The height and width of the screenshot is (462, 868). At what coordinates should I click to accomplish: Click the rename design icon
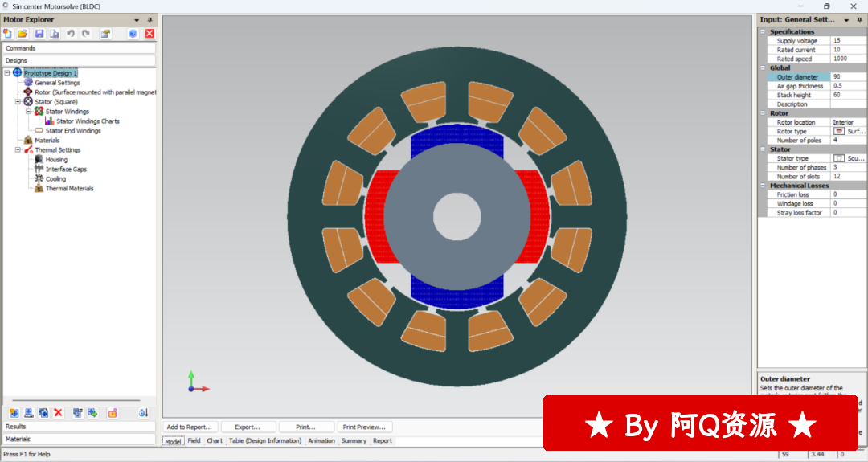[x=29, y=413]
